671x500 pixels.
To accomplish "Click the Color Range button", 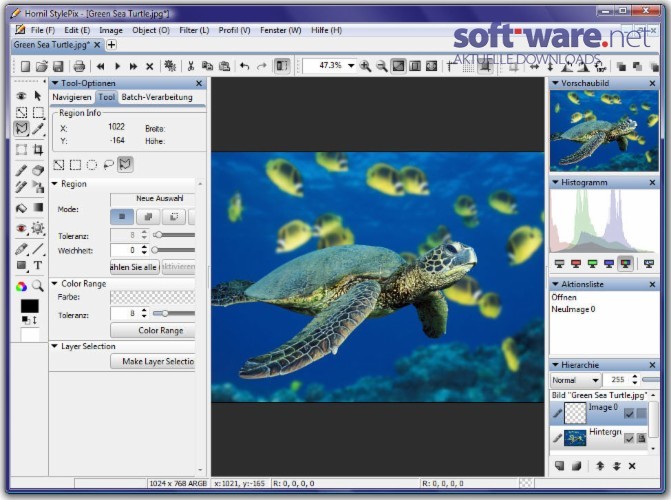I will pos(153,330).
